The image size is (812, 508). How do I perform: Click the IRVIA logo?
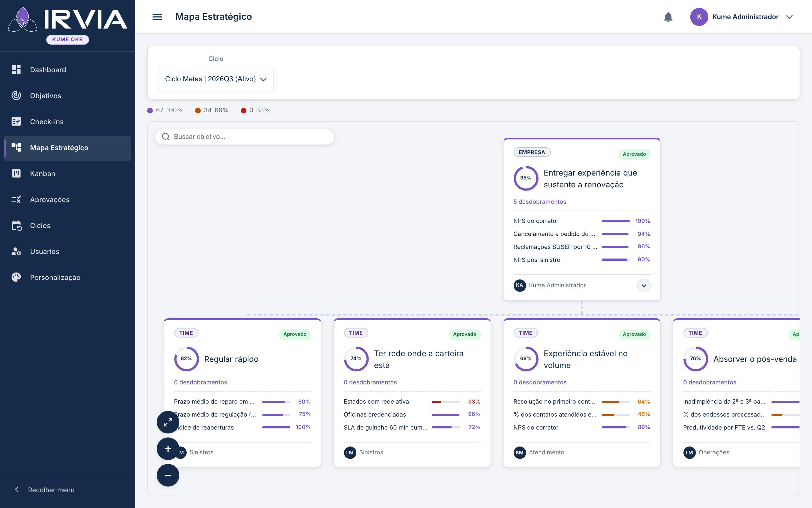click(68, 19)
